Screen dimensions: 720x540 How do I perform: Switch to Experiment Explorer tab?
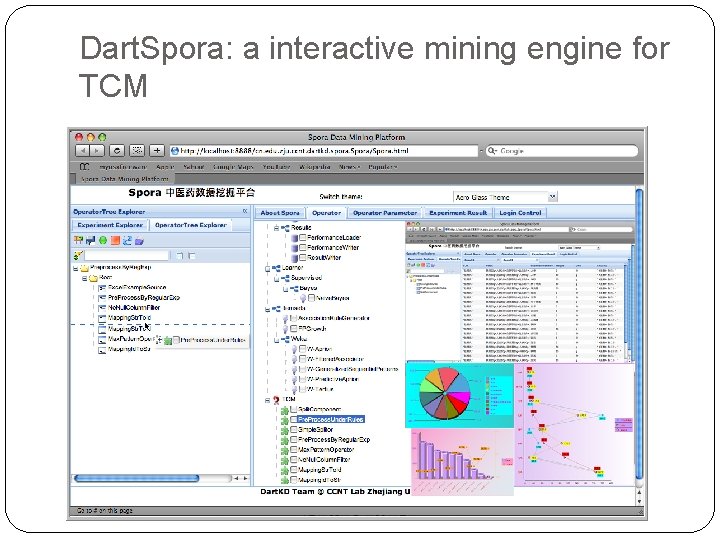point(110,225)
